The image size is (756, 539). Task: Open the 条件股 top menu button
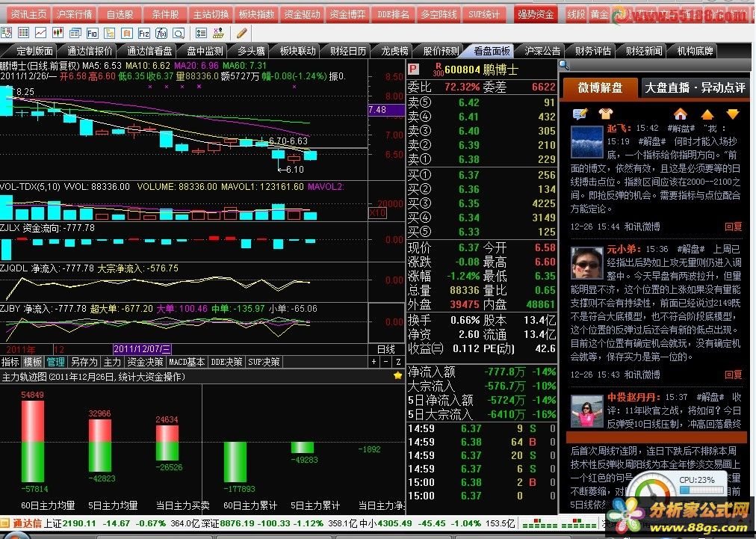(165, 14)
